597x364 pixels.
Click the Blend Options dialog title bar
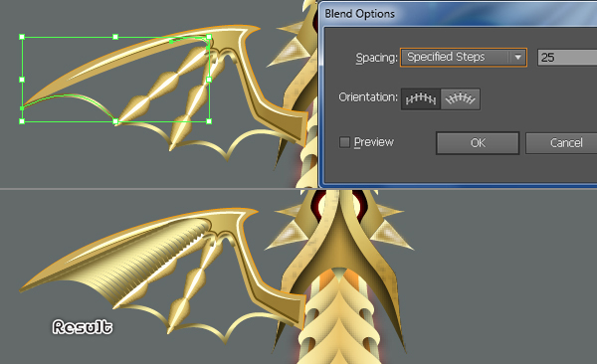point(458,14)
